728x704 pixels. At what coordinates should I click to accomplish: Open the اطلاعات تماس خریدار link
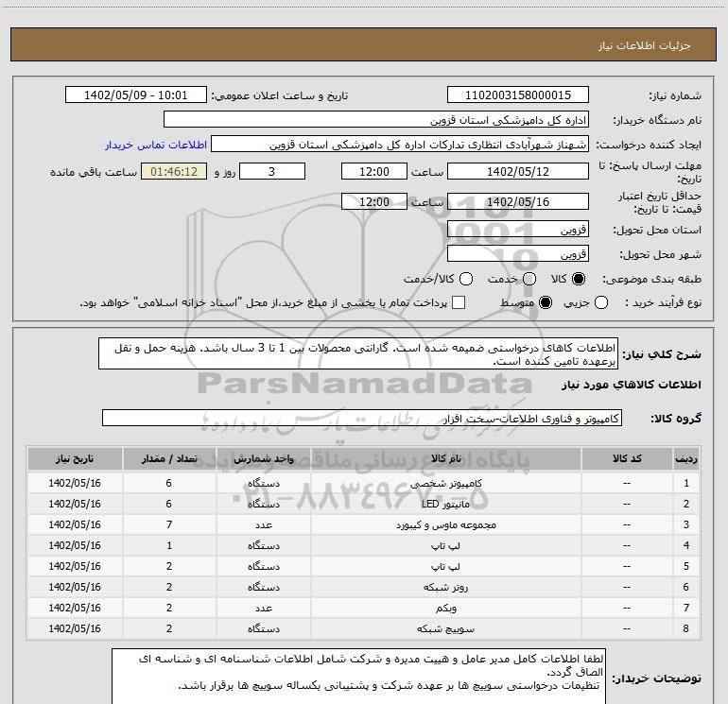tap(156, 145)
